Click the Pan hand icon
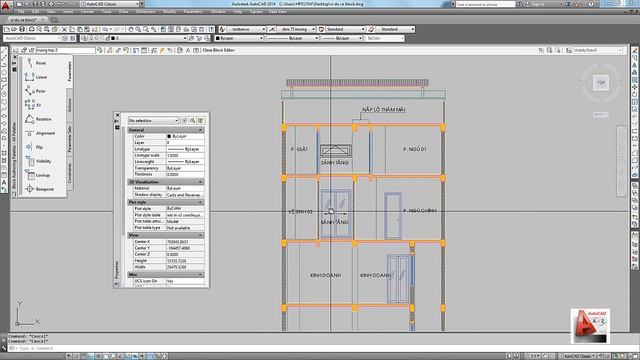Image resolution: width=640 pixels, height=360 pixels. pos(131,29)
